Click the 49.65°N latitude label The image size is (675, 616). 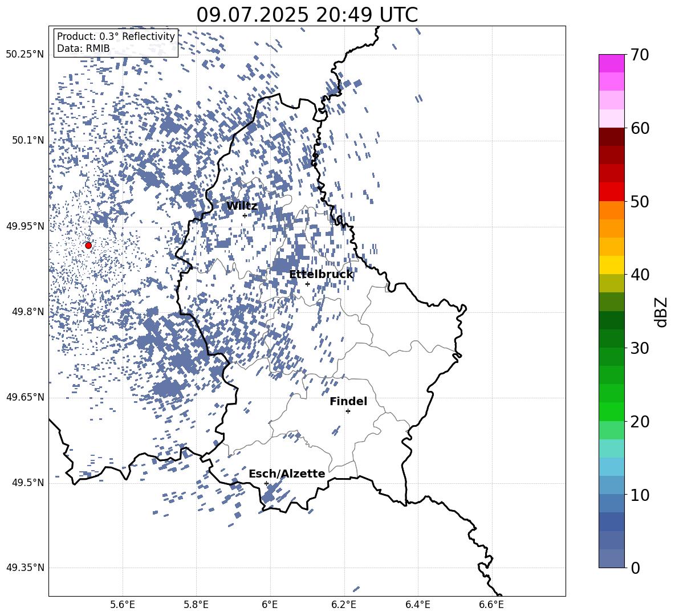(26, 397)
